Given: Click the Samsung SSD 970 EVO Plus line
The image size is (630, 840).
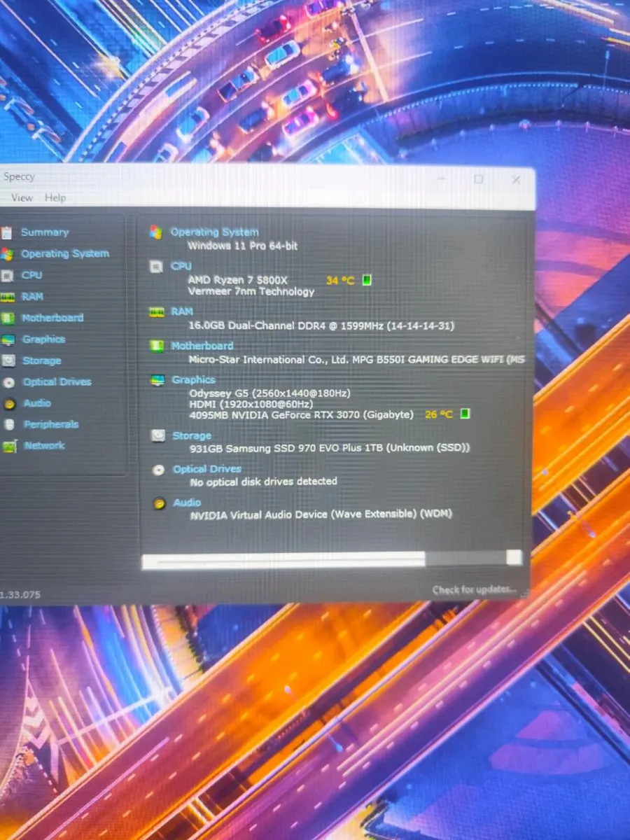Looking at the screenshot, I should [x=330, y=447].
